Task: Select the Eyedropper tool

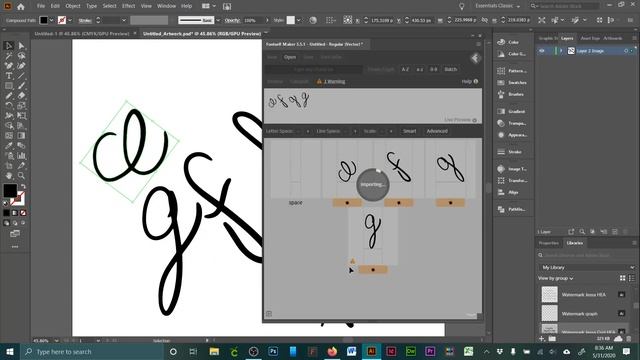Action: tap(9, 146)
